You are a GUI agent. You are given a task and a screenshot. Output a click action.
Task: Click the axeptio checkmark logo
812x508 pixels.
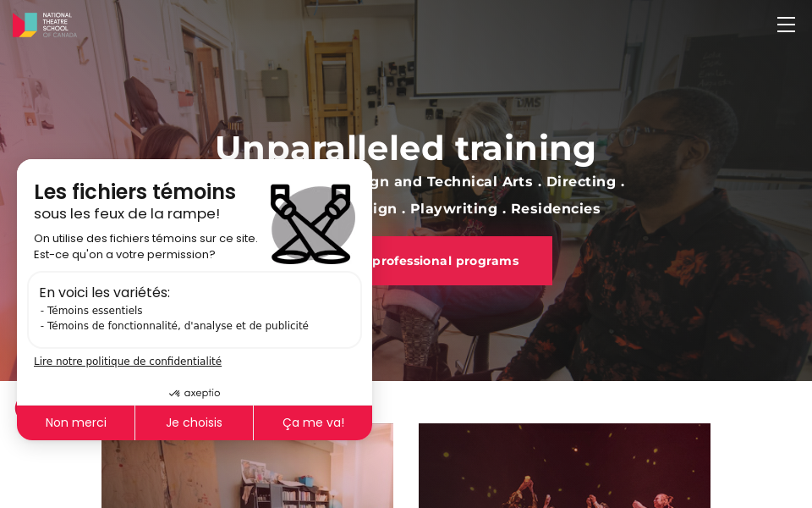tap(195, 394)
